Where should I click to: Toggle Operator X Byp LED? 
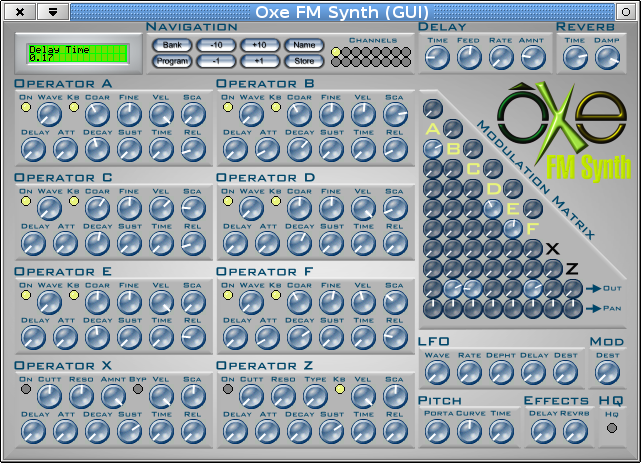(138, 389)
